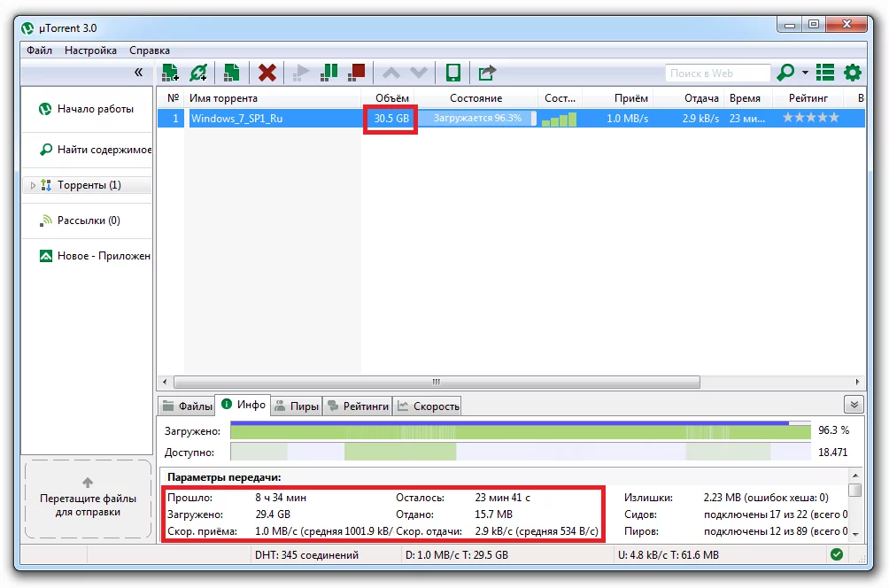The height and width of the screenshot is (588, 889).
Task: Select Начало работы in sidebar
Action: [87, 109]
